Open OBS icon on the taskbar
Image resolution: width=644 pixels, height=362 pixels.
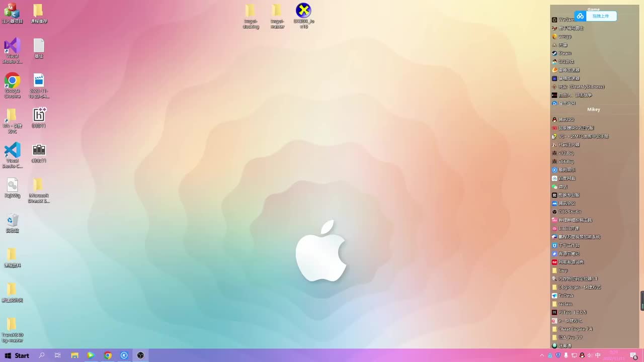click(140, 355)
